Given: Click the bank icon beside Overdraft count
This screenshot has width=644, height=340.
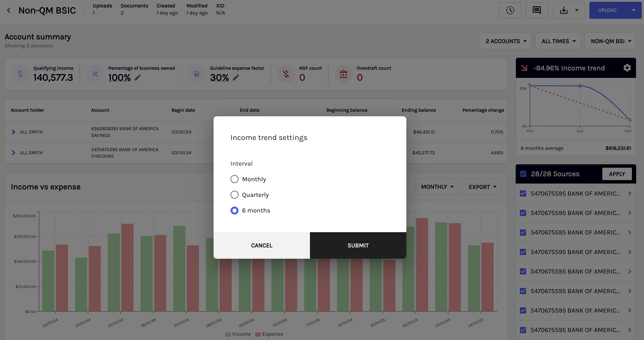Looking at the screenshot, I should (343, 74).
